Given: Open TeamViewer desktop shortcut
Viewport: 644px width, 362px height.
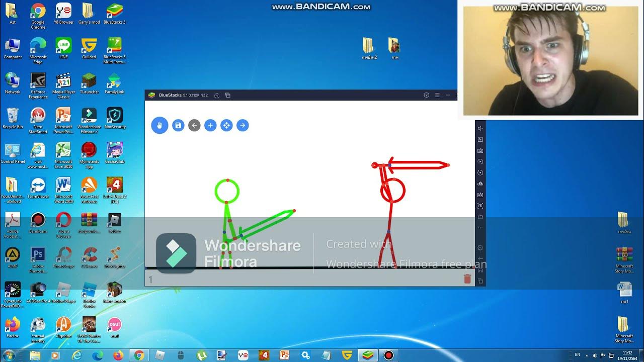Looking at the screenshot, I should [38, 188].
